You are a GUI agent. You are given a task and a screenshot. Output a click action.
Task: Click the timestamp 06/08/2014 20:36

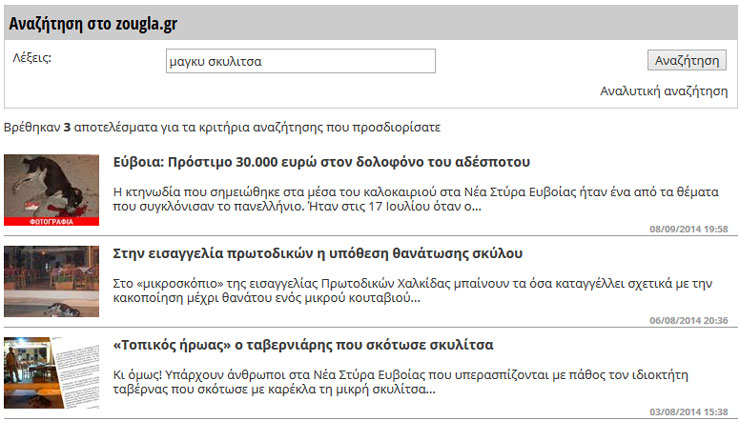coord(688,321)
